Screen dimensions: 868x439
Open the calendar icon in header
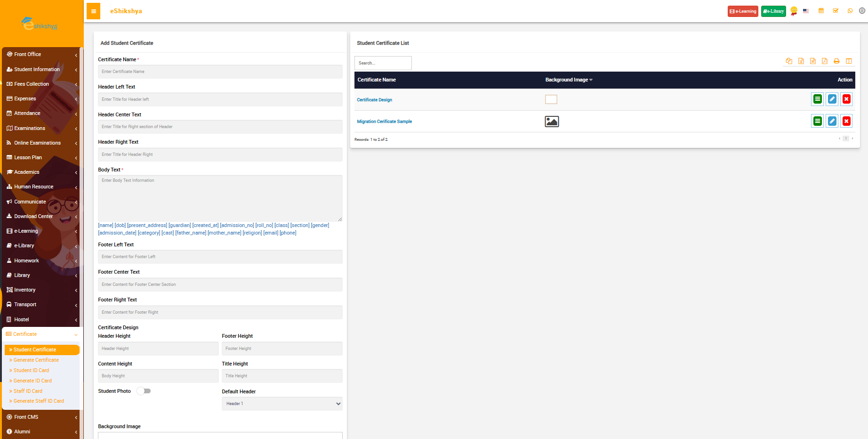click(x=821, y=11)
